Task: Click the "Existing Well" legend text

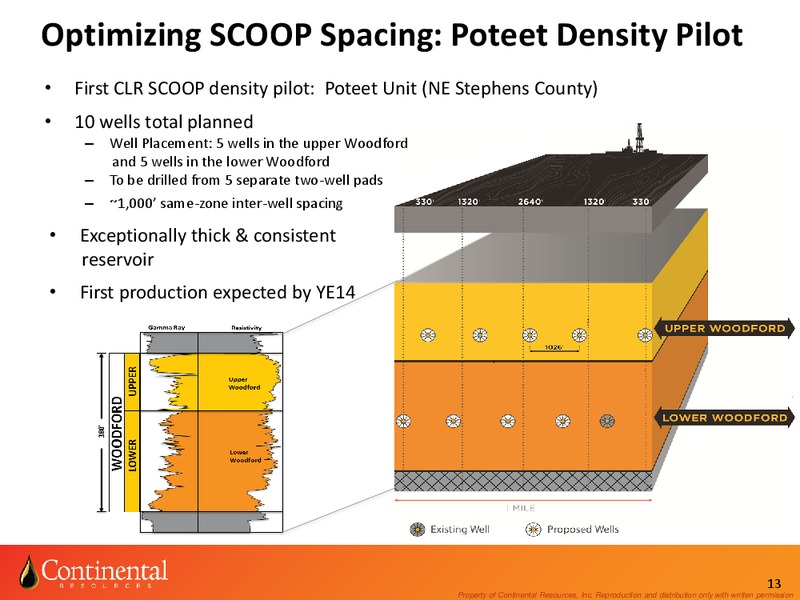Action: [460, 529]
